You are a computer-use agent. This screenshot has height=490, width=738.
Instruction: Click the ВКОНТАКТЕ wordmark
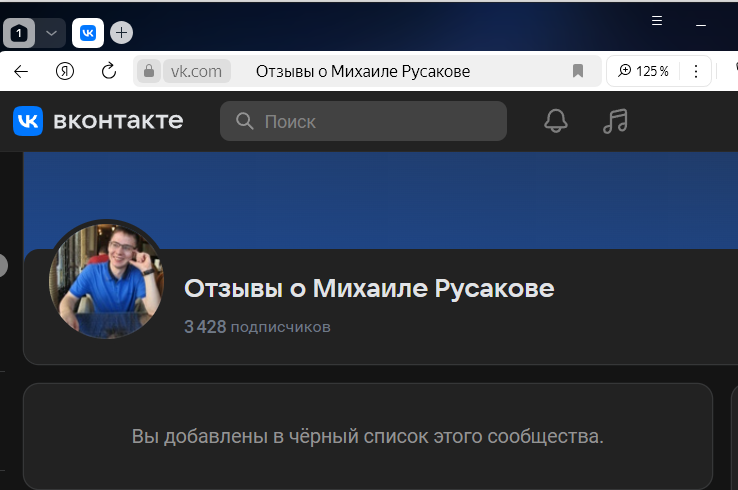118,121
